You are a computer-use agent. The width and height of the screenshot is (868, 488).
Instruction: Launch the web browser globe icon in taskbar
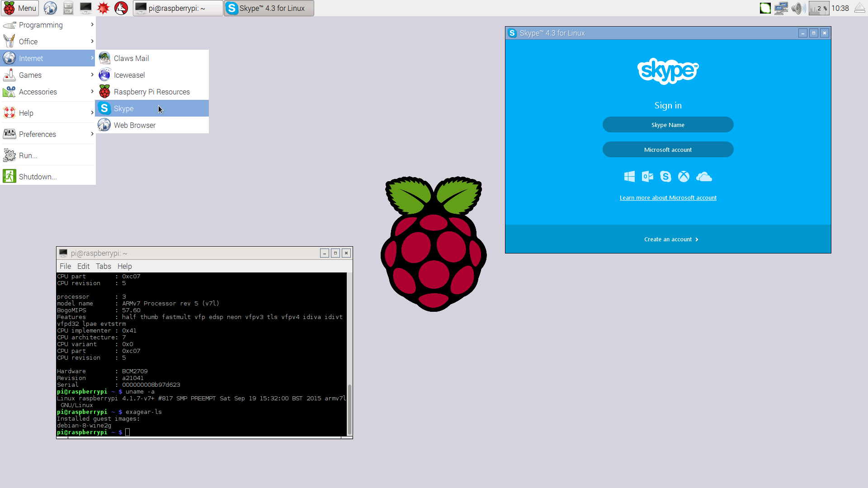tap(50, 8)
